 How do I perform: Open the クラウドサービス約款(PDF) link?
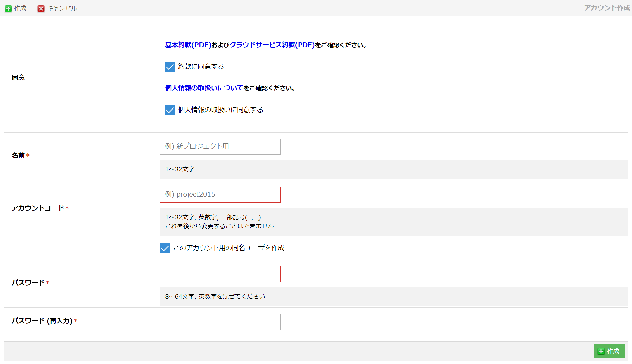pyautogui.click(x=272, y=45)
